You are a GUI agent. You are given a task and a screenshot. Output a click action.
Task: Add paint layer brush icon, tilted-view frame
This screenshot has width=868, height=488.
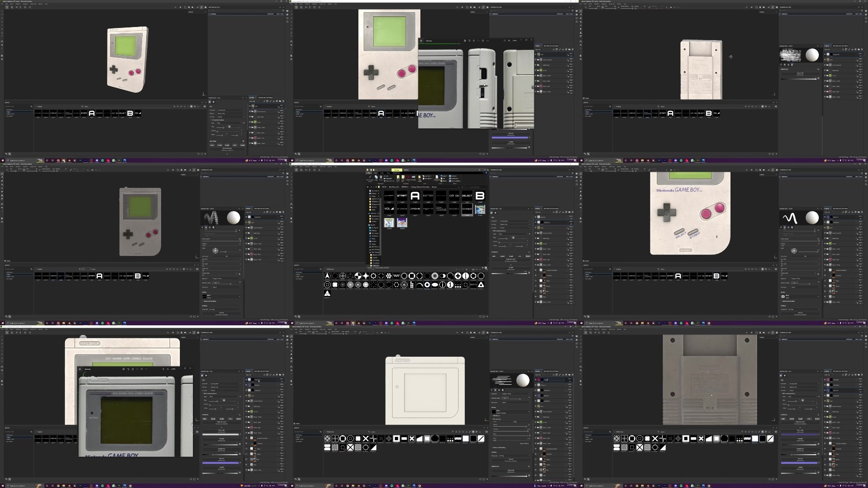point(271,101)
